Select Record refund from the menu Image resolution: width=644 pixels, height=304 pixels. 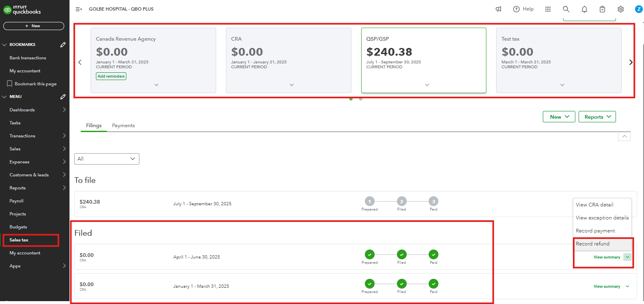593,244
